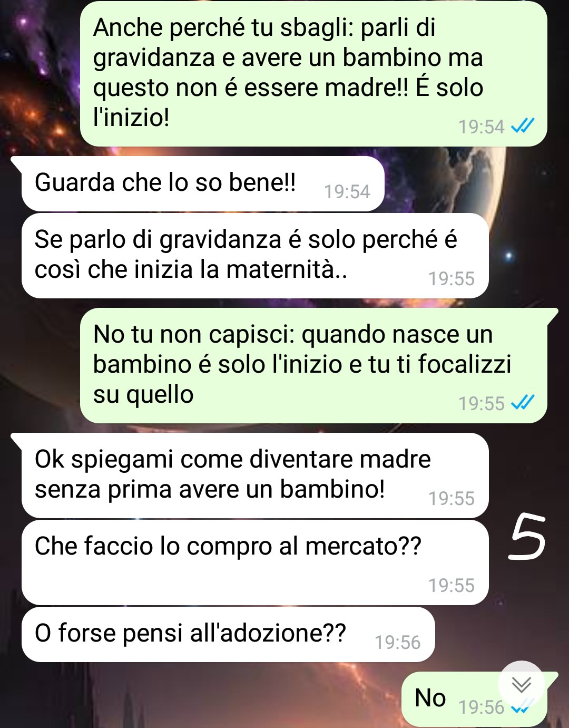
Task: Tap the 19:54 timestamp of the first green message
Action: coord(481,127)
